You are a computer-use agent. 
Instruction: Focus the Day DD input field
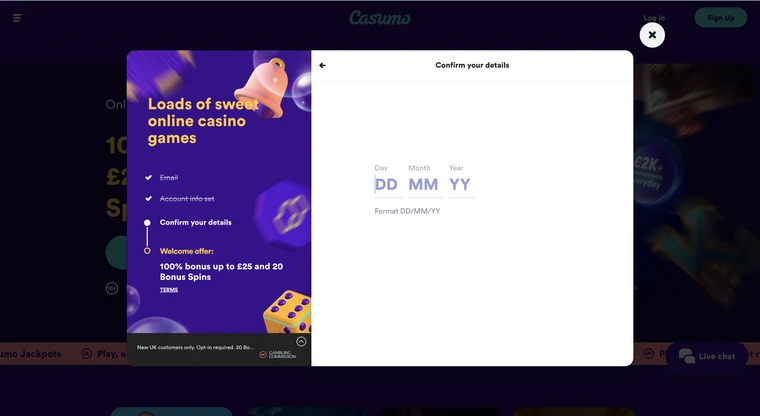(388, 185)
